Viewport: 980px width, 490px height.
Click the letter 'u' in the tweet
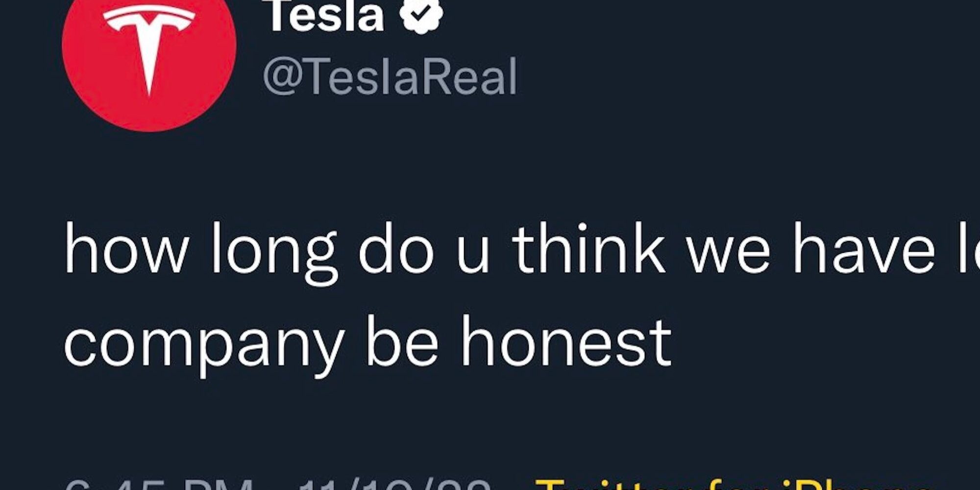point(473,255)
